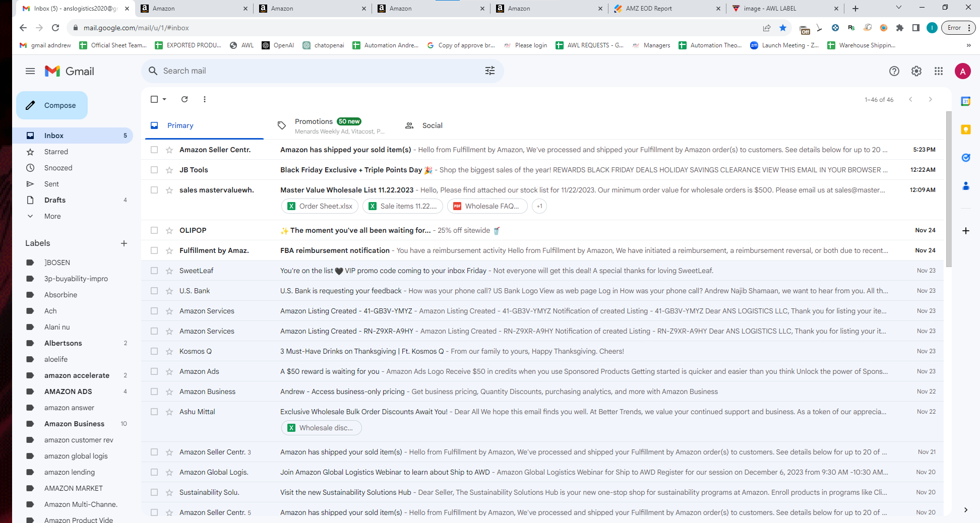Compose a new email
This screenshot has width=980, height=523.
[x=52, y=105]
